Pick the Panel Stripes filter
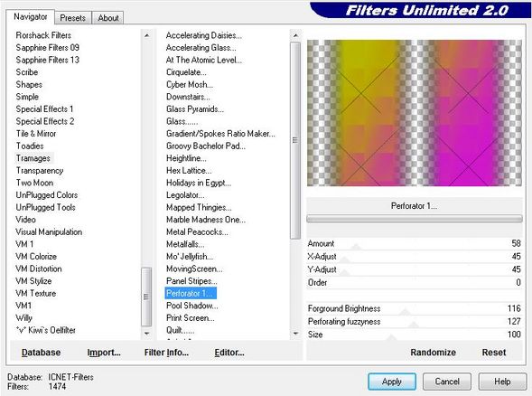Image resolution: width=532 pixels, height=396 pixels. tap(191, 281)
